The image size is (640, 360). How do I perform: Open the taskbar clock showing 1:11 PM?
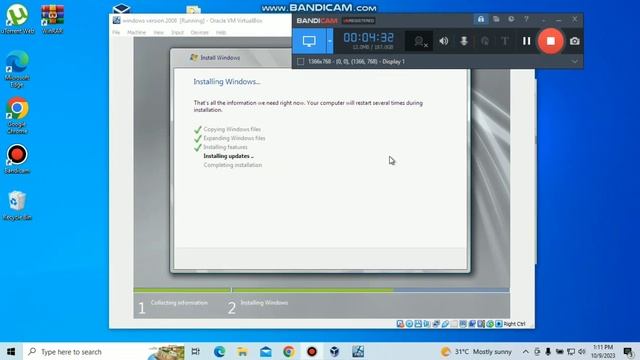(x=603, y=351)
